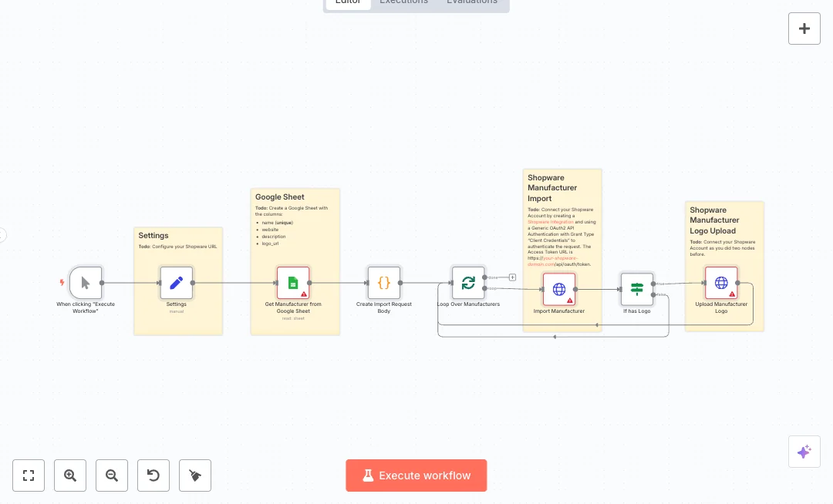
Task: Switch to the Evaluations tab
Action: (x=472, y=2)
